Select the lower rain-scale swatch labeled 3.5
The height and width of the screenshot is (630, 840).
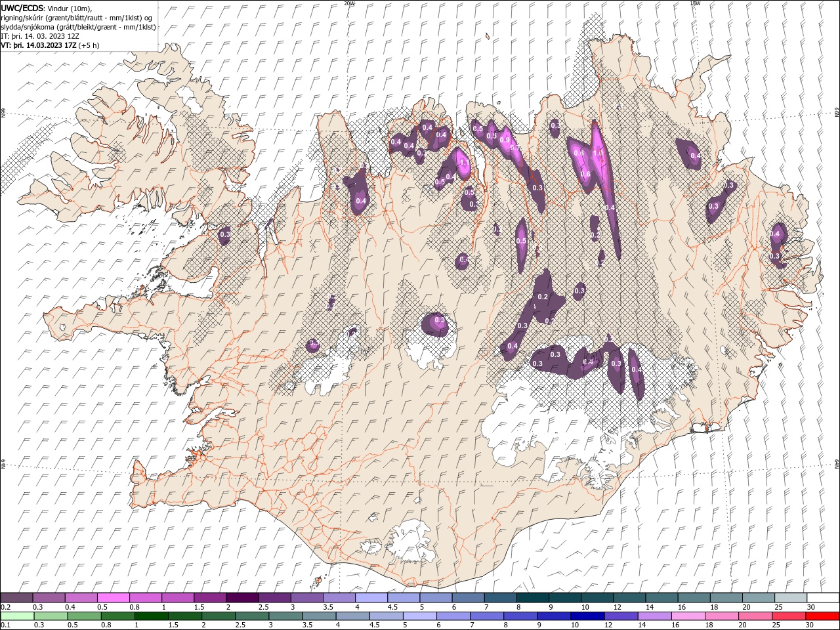pyautogui.click(x=319, y=616)
